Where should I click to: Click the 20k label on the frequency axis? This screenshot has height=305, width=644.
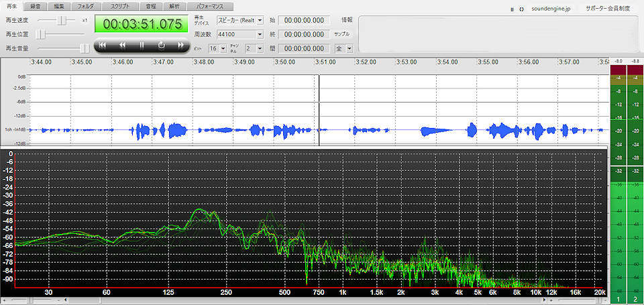click(600, 293)
